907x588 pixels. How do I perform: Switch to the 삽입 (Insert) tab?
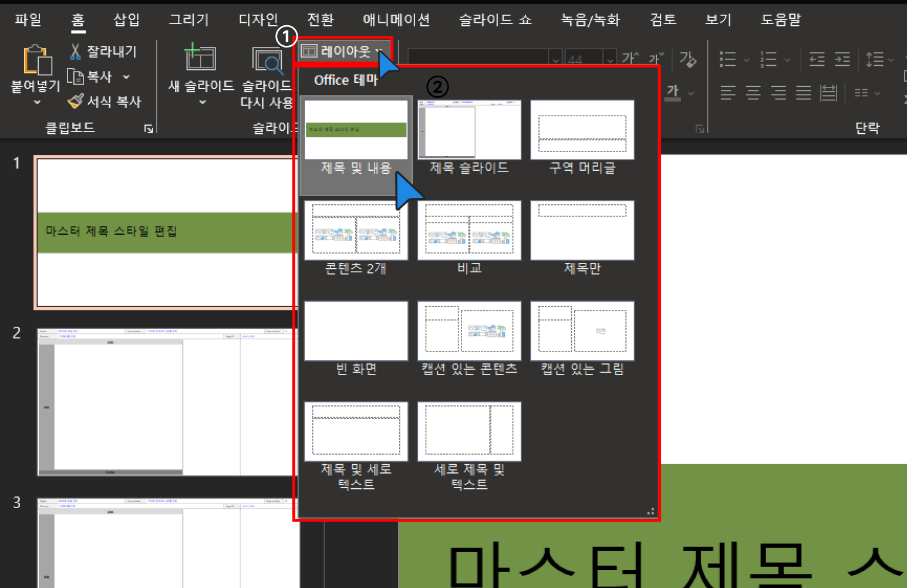click(126, 20)
